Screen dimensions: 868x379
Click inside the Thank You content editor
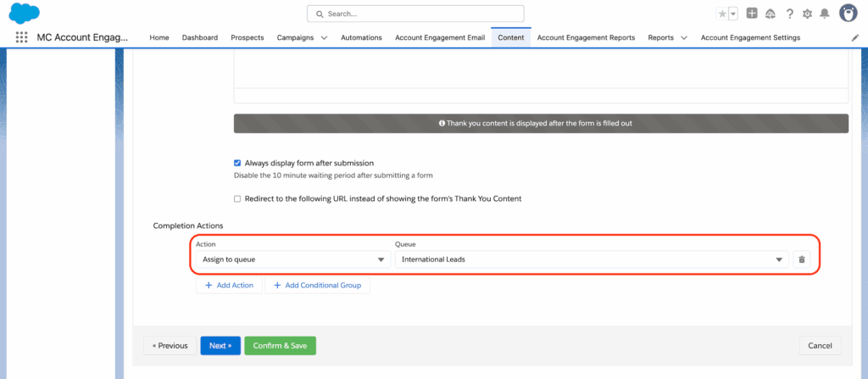coord(541,70)
